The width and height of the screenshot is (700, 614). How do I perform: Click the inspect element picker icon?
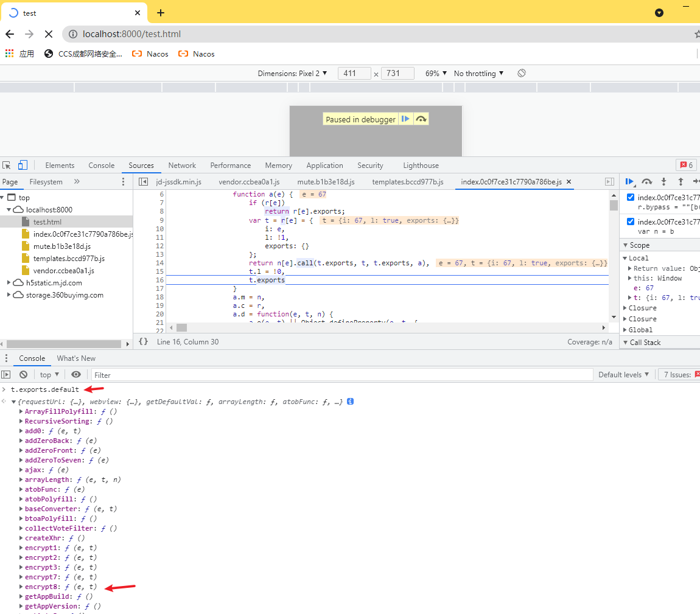[x=7, y=166]
